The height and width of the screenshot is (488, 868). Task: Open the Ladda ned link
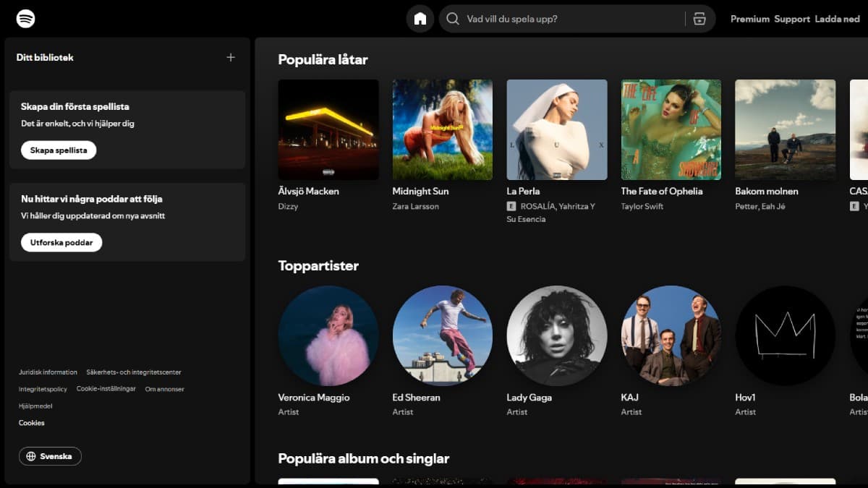coord(837,19)
